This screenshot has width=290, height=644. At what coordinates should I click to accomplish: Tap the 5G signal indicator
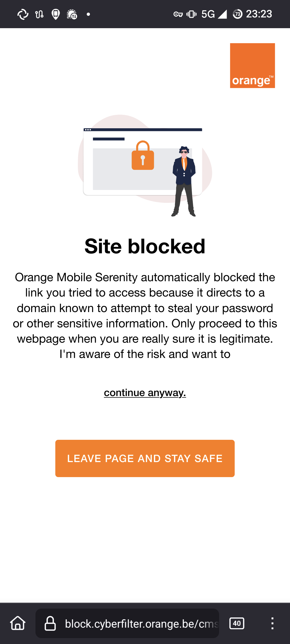point(214,14)
